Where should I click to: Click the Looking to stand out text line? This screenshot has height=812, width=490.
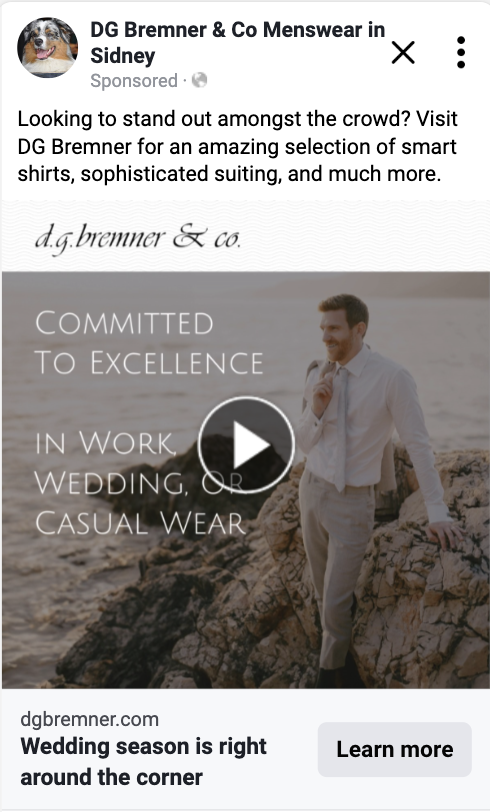[237, 119]
